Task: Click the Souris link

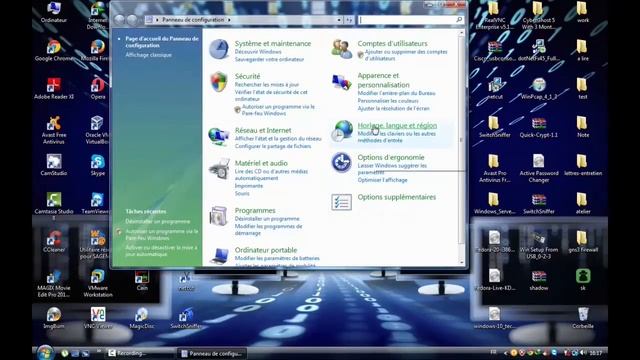Action: click(242, 193)
